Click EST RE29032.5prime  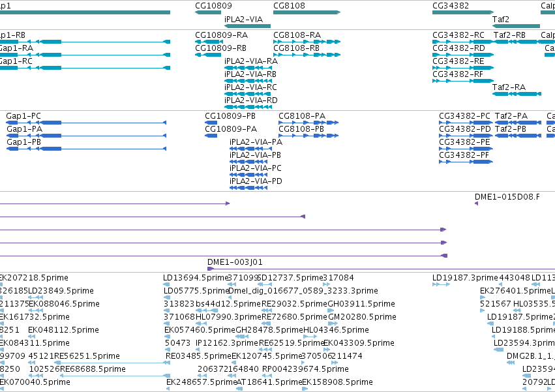(x=295, y=304)
